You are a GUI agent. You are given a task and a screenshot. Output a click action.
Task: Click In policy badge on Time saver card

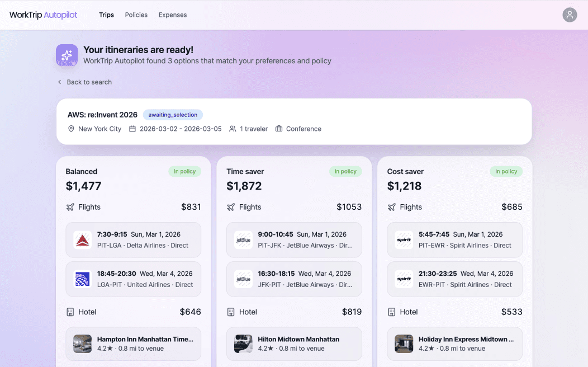[x=345, y=172]
